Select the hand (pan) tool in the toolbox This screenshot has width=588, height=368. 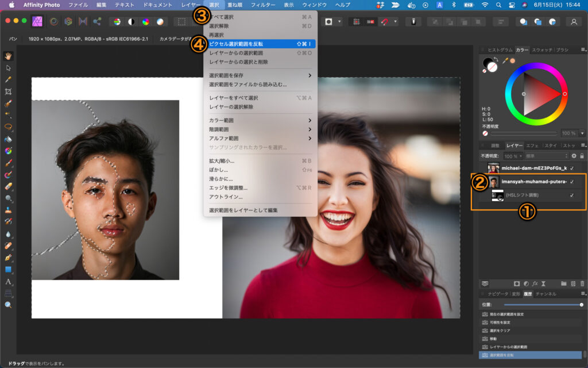9,56
